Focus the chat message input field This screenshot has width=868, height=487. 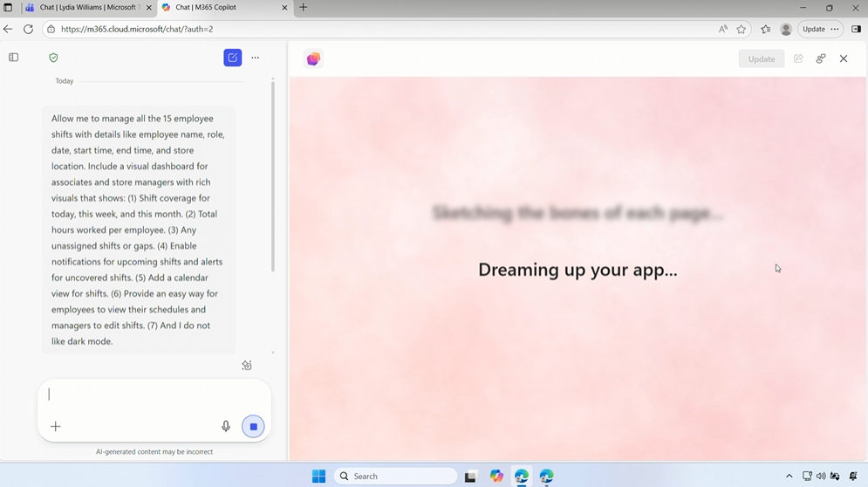pyautogui.click(x=140, y=394)
